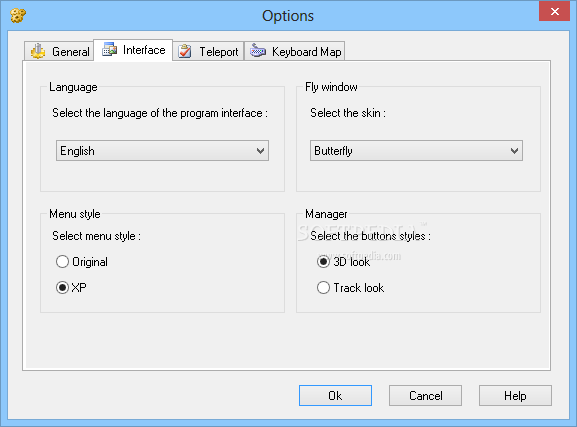Confirm settings with the Ok button

click(x=335, y=396)
